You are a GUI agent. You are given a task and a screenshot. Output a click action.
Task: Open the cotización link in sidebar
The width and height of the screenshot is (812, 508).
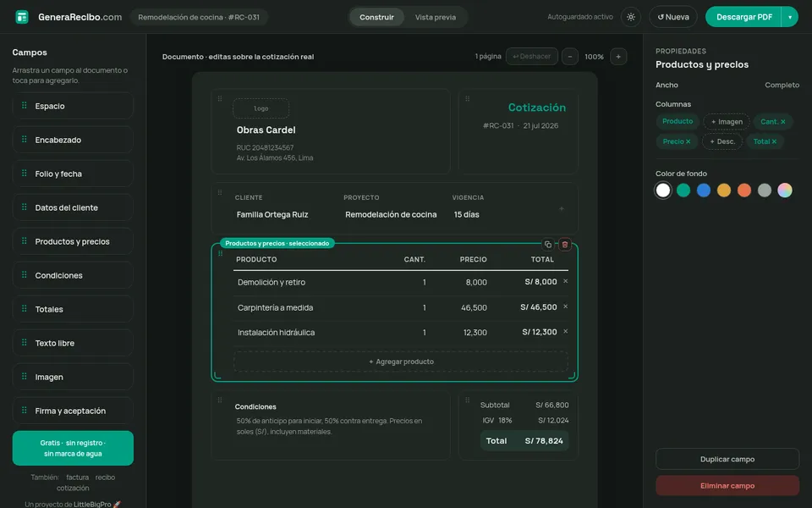pos(73,488)
